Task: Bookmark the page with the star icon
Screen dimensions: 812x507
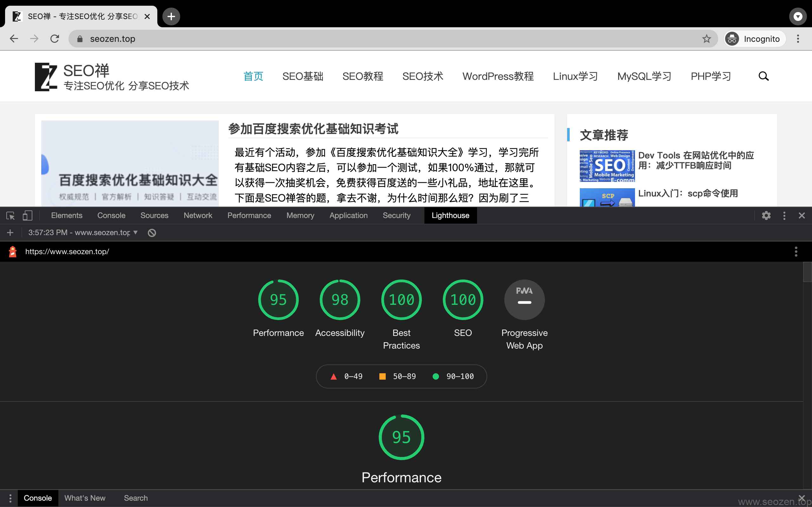Action: pos(706,39)
